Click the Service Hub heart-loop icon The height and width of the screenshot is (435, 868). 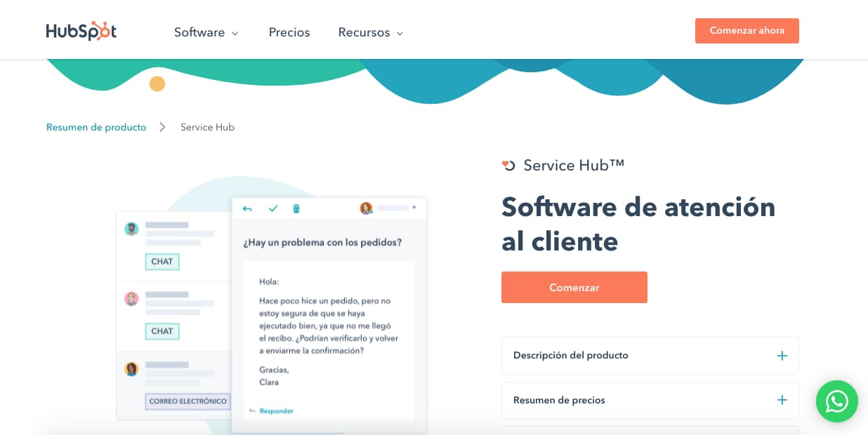[x=508, y=165]
